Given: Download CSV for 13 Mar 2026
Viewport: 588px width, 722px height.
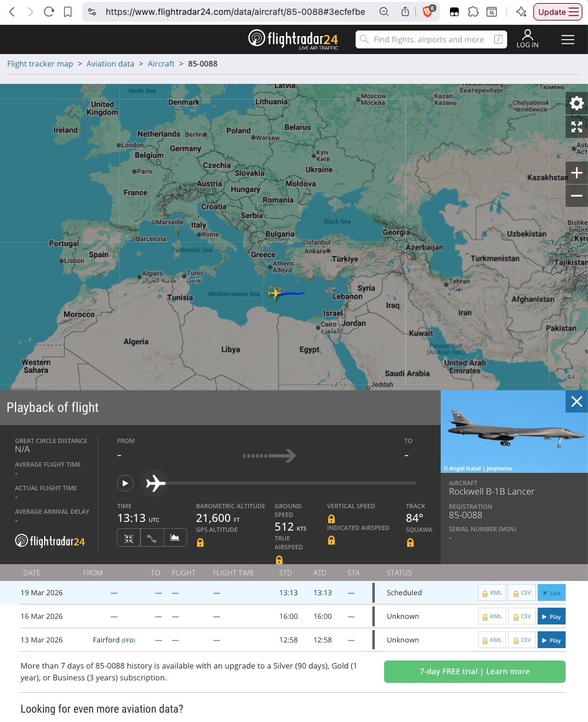Looking at the screenshot, I should coord(522,640).
